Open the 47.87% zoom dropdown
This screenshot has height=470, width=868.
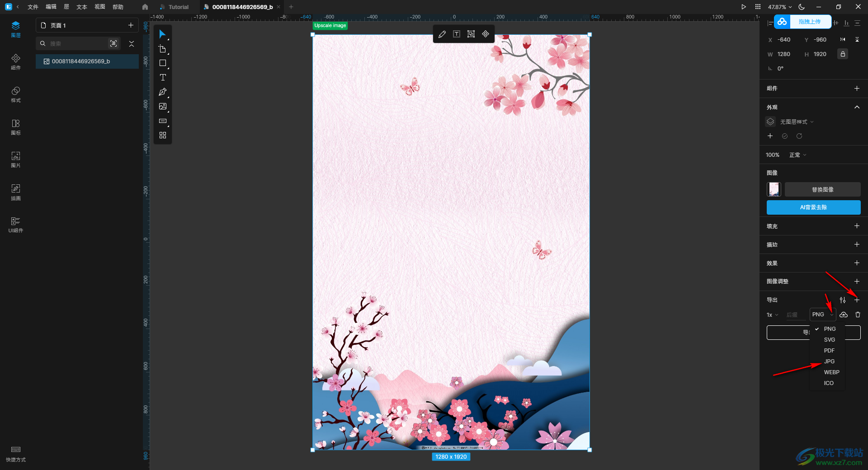780,7
